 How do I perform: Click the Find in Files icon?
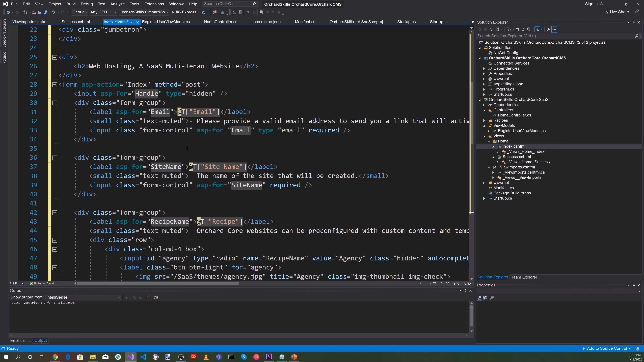click(214, 12)
